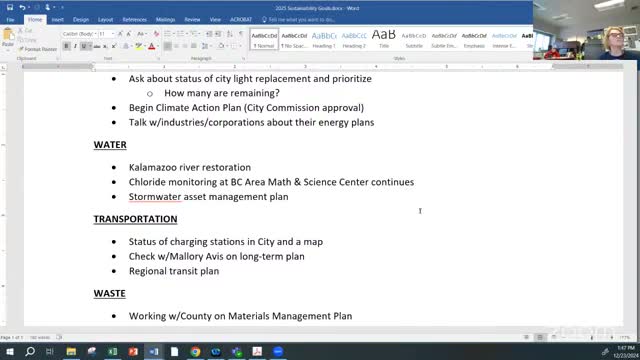640x360 pixels.
Task: Switch to the Insert tab
Action: coord(57,20)
